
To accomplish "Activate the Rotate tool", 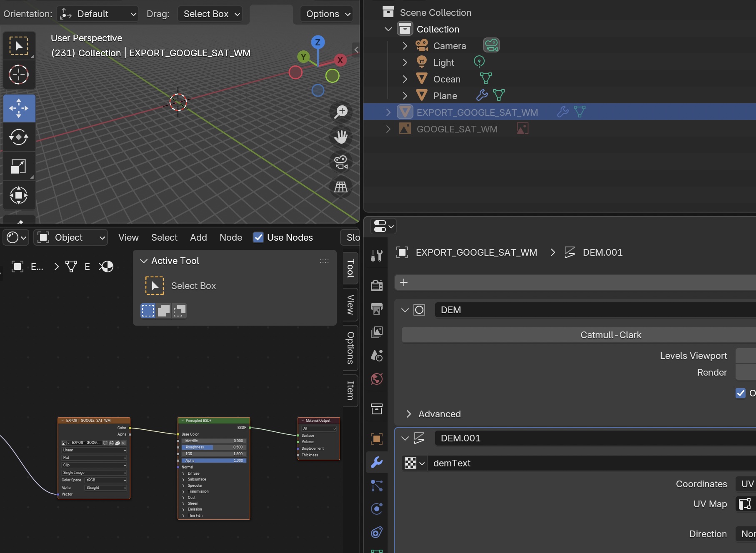I will (x=19, y=137).
